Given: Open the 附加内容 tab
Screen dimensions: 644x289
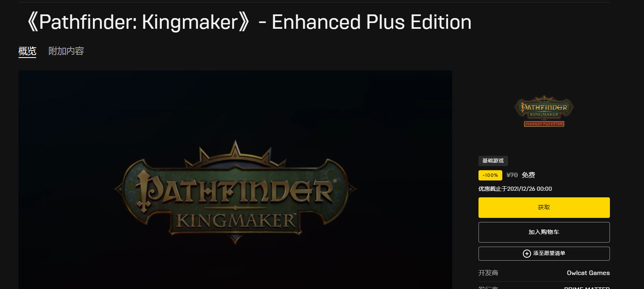Looking at the screenshot, I should pos(66,51).
